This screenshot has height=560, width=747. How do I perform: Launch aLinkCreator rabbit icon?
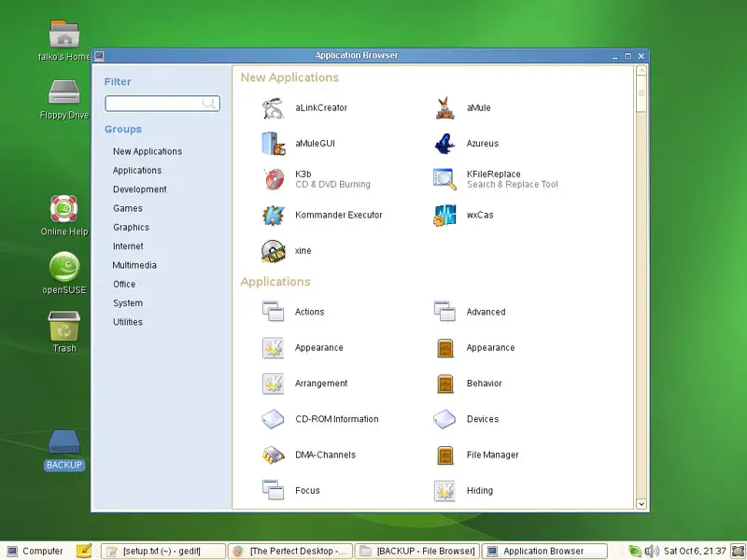(x=273, y=108)
